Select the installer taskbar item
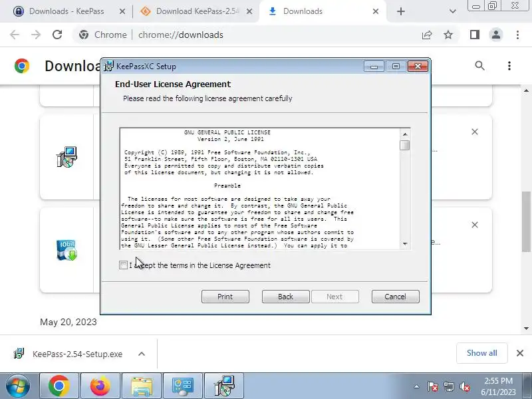Image resolution: width=532 pixels, height=399 pixels. tap(224, 386)
